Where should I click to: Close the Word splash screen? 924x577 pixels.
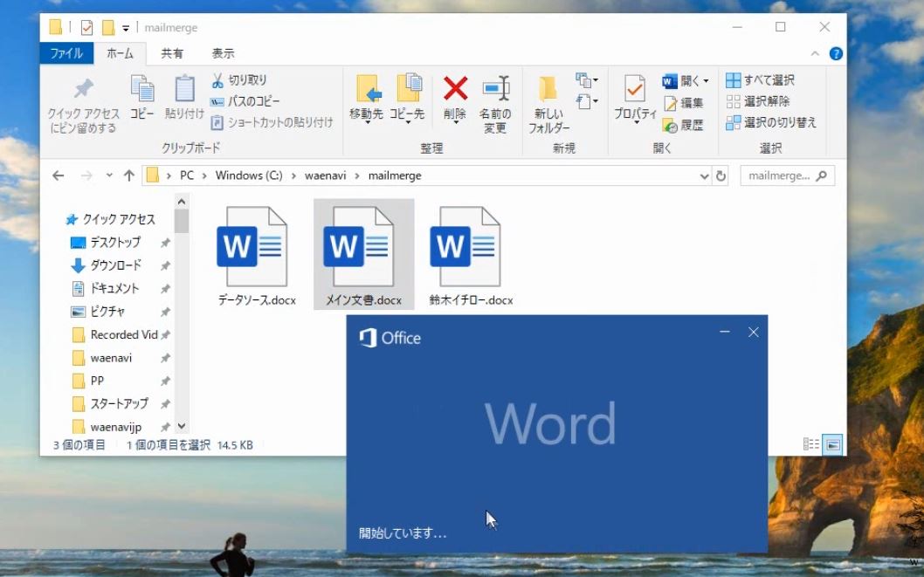click(x=753, y=332)
